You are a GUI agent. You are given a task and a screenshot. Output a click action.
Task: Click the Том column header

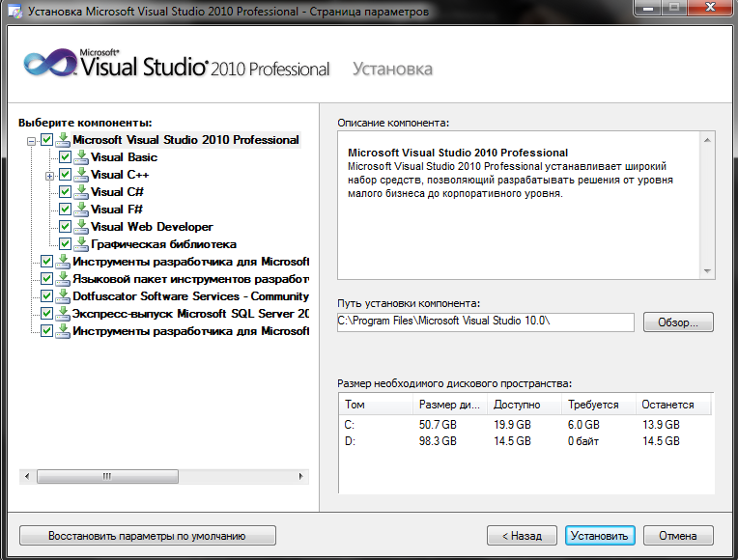[x=376, y=405]
